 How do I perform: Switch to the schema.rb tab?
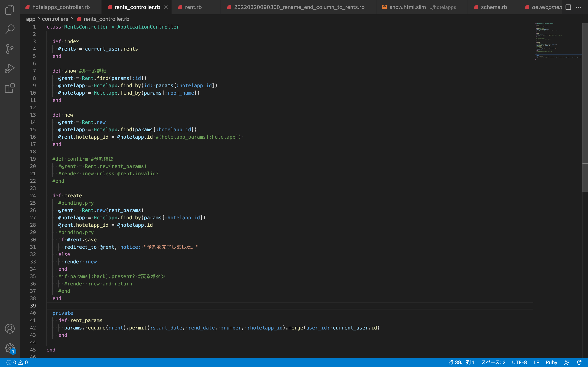coord(494,7)
